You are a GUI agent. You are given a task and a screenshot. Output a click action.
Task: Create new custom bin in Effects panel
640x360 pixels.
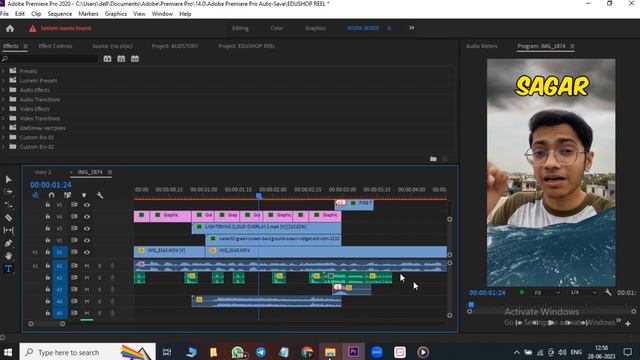point(433,159)
